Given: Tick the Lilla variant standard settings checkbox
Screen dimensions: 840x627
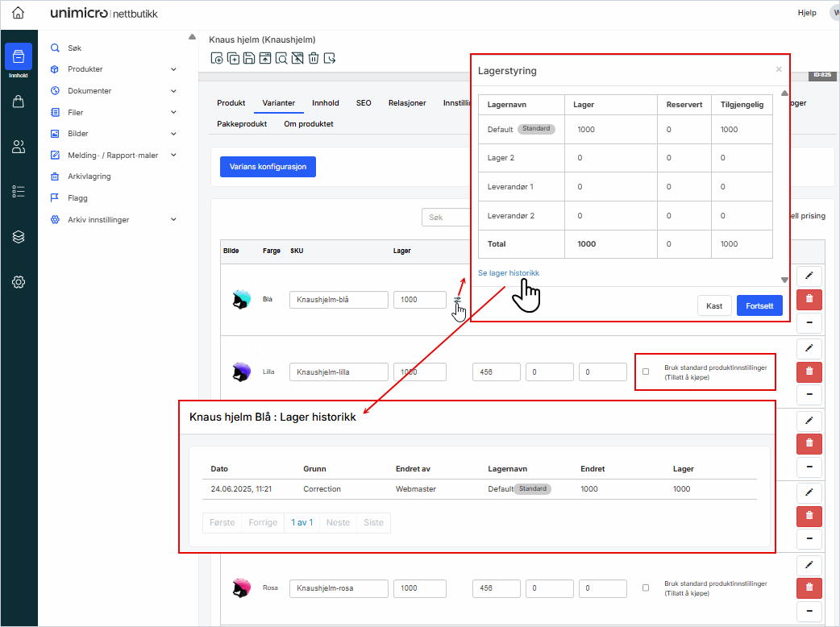Looking at the screenshot, I should click(x=646, y=372).
